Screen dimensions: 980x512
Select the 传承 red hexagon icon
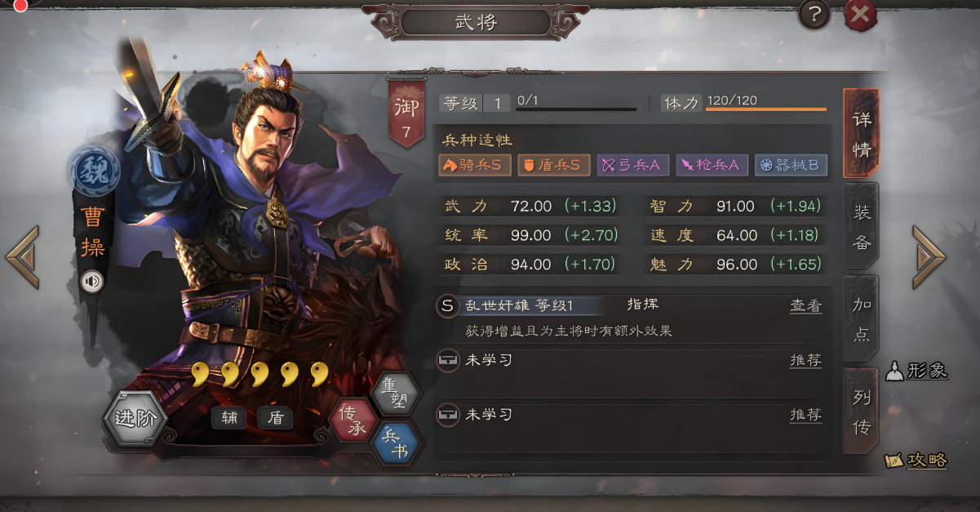[x=353, y=420]
